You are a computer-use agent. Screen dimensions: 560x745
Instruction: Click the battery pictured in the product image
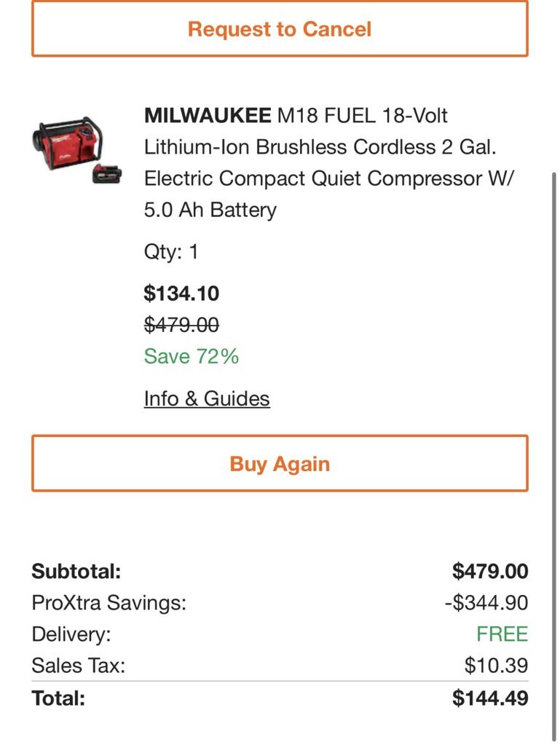coord(107,174)
